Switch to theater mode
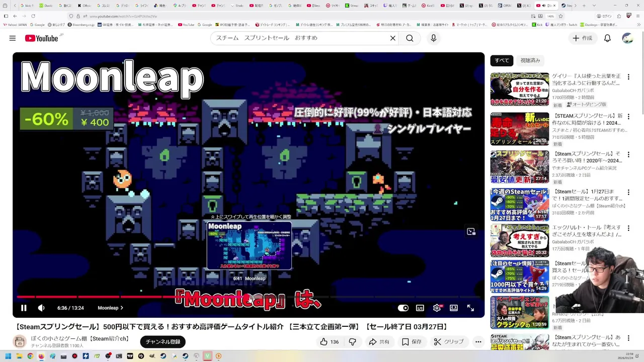644x362 pixels. point(454,308)
